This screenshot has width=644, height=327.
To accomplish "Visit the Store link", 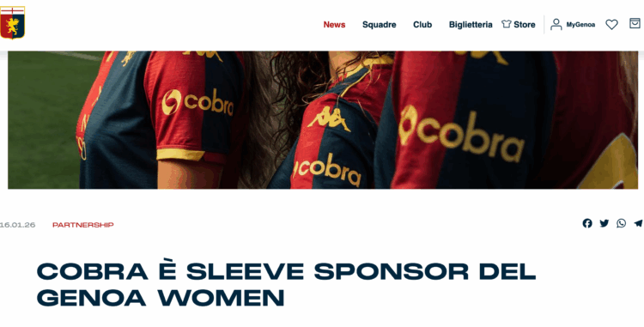I will tap(525, 25).
